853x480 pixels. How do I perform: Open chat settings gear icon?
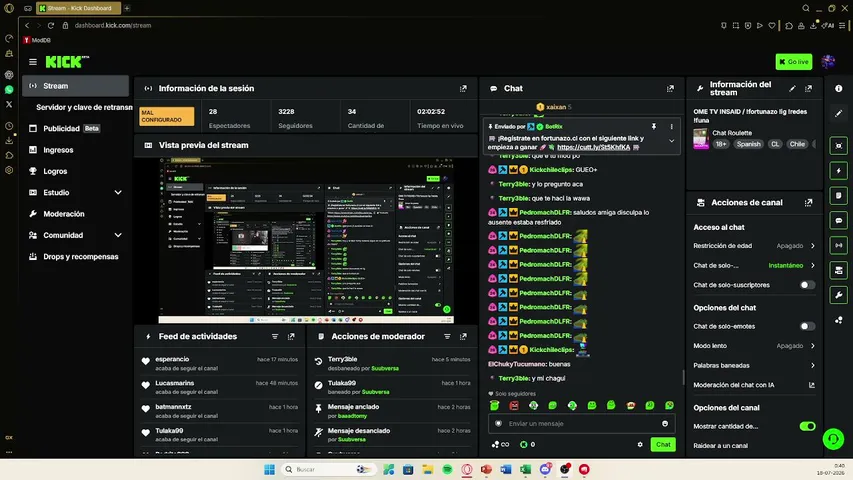640,445
